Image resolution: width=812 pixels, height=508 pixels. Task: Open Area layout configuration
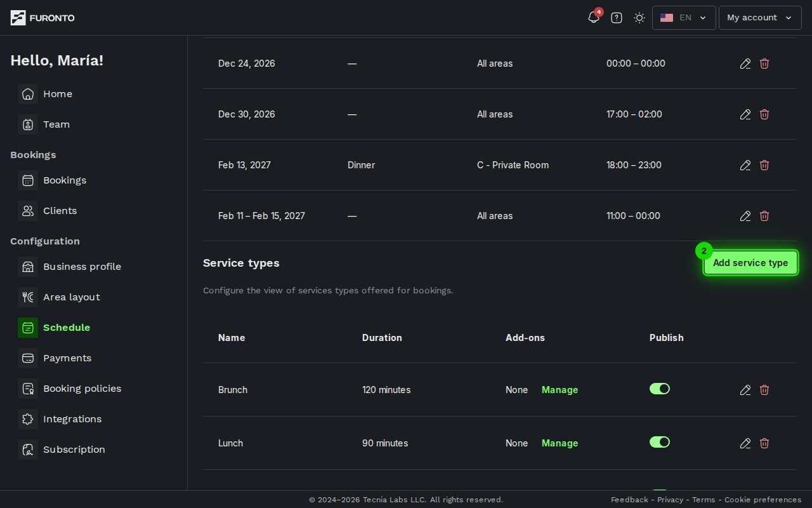(x=72, y=297)
